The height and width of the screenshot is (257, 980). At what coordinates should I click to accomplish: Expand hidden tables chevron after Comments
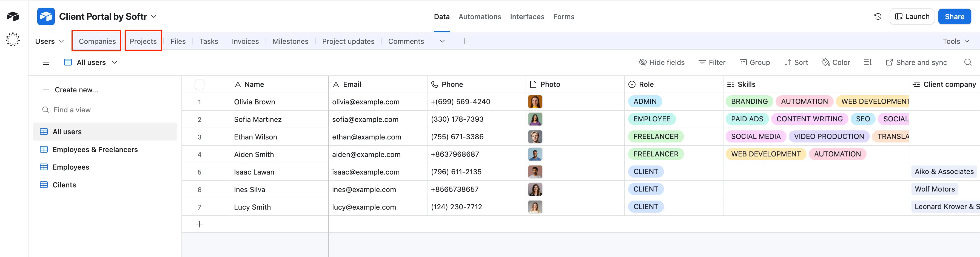click(x=442, y=41)
